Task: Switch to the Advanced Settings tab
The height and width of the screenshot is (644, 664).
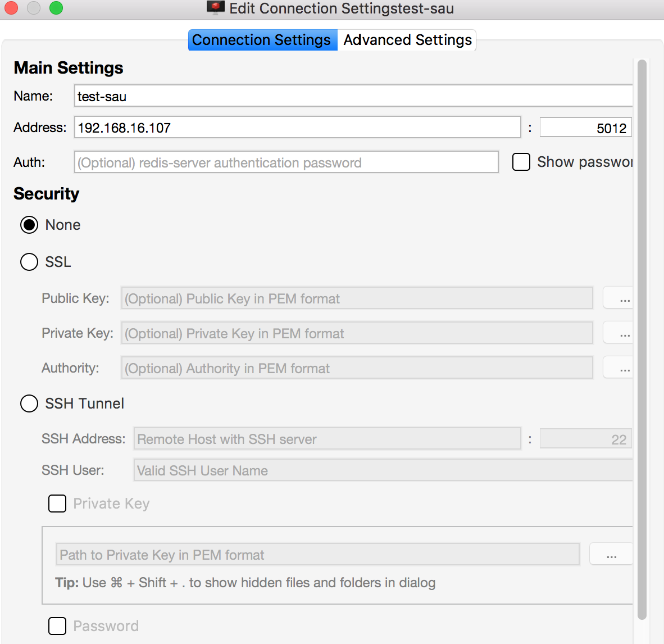Action: pyautogui.click(x=407, y=40)
